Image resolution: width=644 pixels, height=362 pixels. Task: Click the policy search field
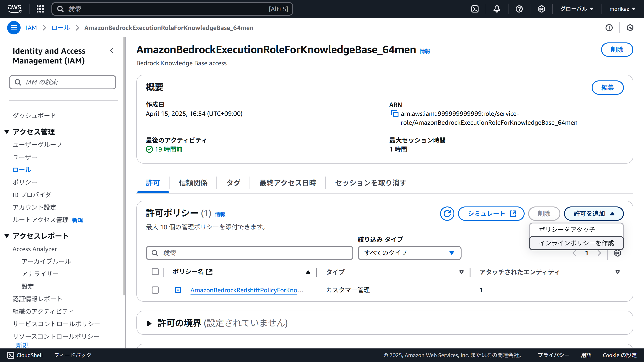coord(249,253)
